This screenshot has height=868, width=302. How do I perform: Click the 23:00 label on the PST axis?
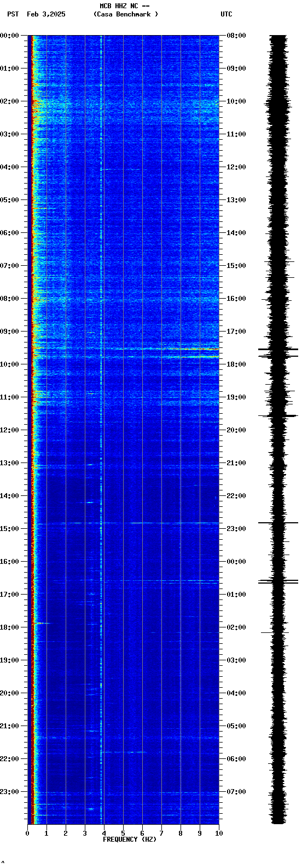click(x=10, y=792)
